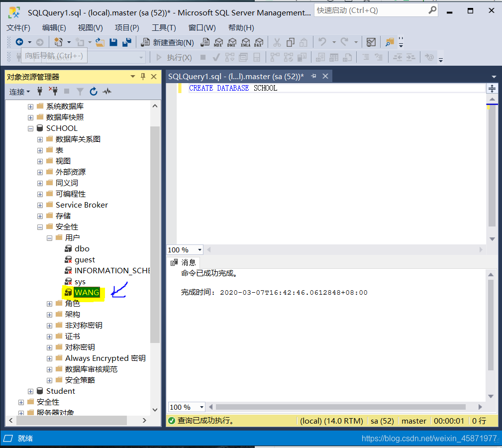Open the results pane zoom 100 % dropdown
This screenshot has width=502, height=448.
click(201, 407)
